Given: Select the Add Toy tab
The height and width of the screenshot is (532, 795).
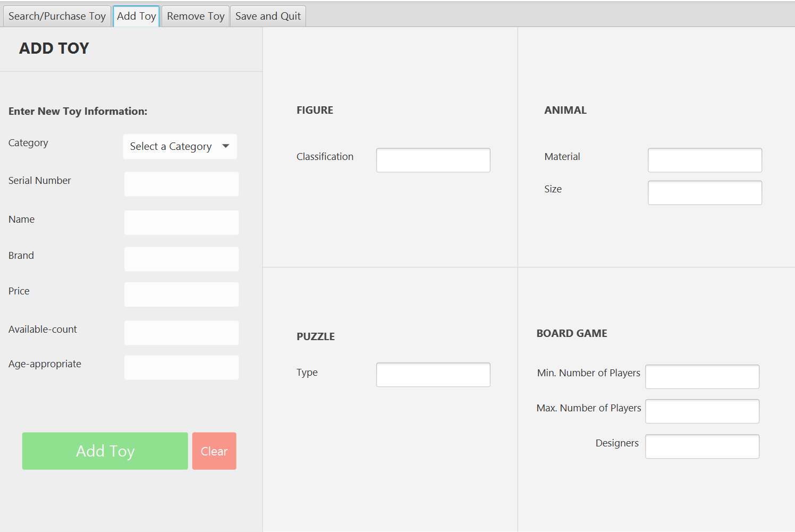Looking at the screenshot, I should click(x=137, y=16).
